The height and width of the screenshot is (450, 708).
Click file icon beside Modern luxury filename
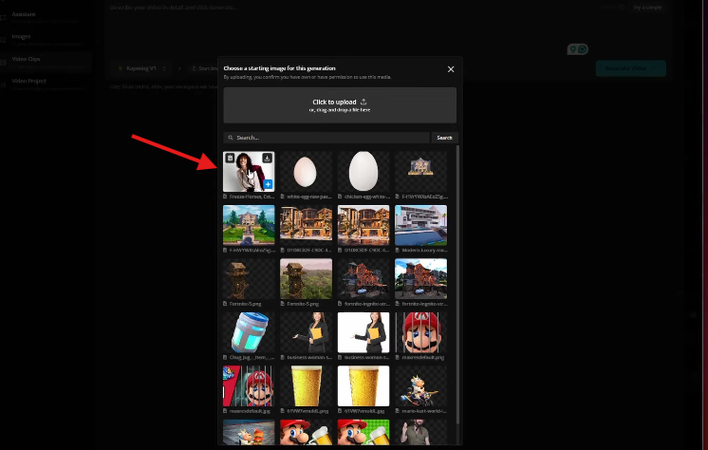click(397, 250)
